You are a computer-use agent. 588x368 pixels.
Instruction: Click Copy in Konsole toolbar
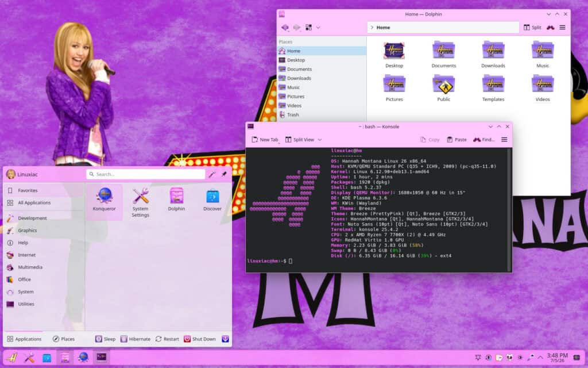click(x=430, y=140)
